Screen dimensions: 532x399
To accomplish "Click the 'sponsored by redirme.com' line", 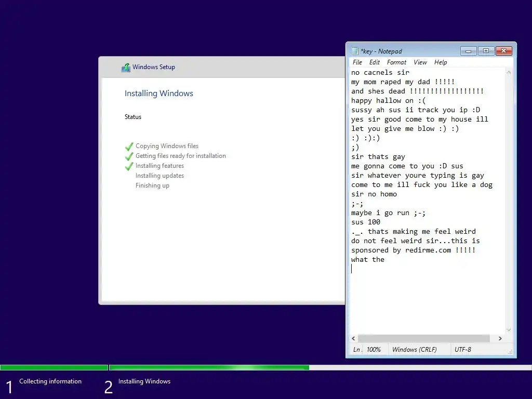I will [413, 250].
